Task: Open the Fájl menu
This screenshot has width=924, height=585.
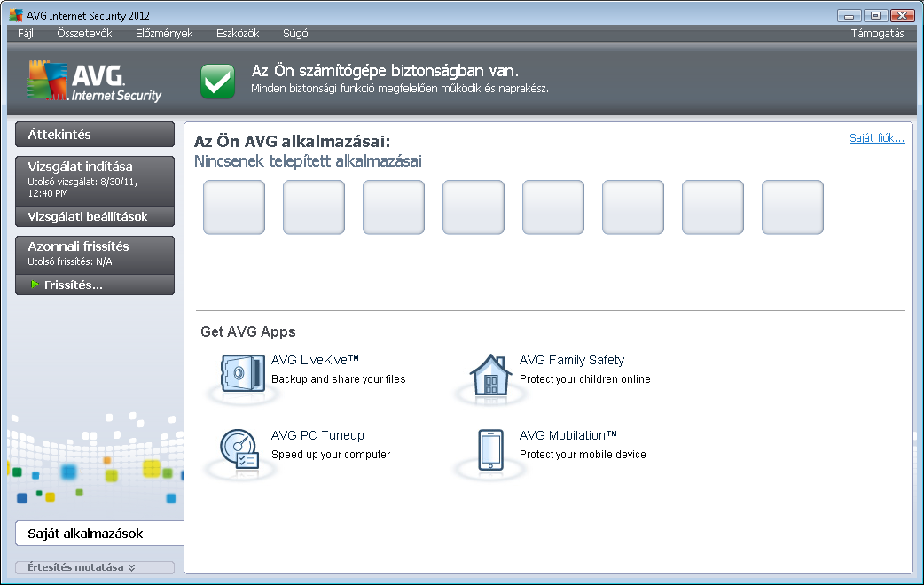Action: pyautogui.click(x=26, y=34)
